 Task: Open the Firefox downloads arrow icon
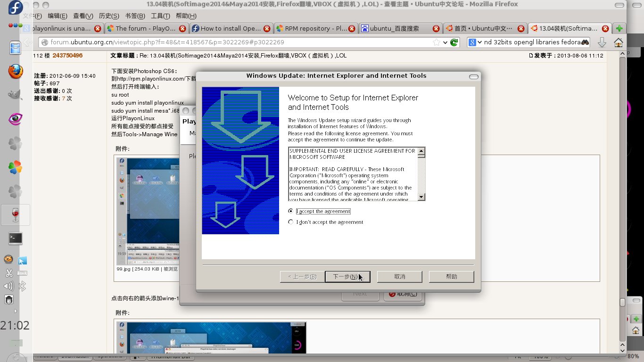pyautogui.click(x=602, y=42)
